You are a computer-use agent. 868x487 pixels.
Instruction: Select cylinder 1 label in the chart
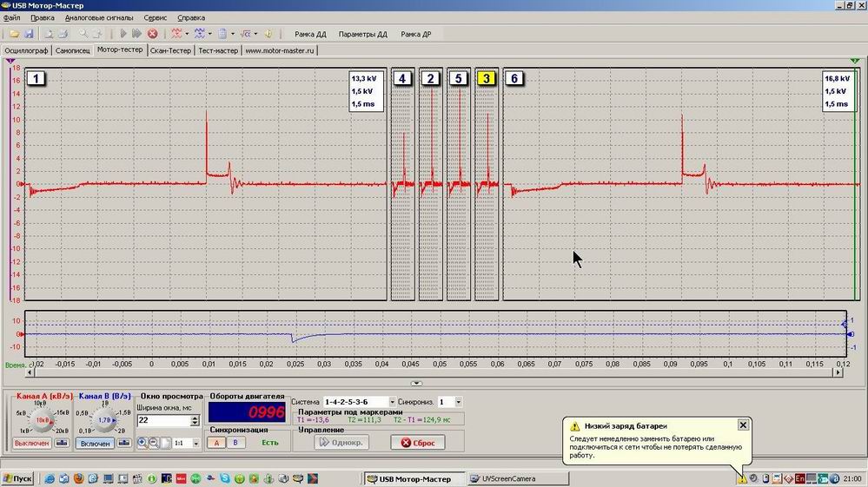coord(36,78)
